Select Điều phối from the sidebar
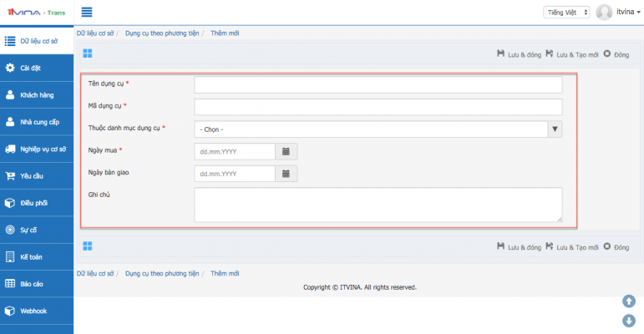Image resolution: width=644 pixels, height=334 pixels. (37, 203)
